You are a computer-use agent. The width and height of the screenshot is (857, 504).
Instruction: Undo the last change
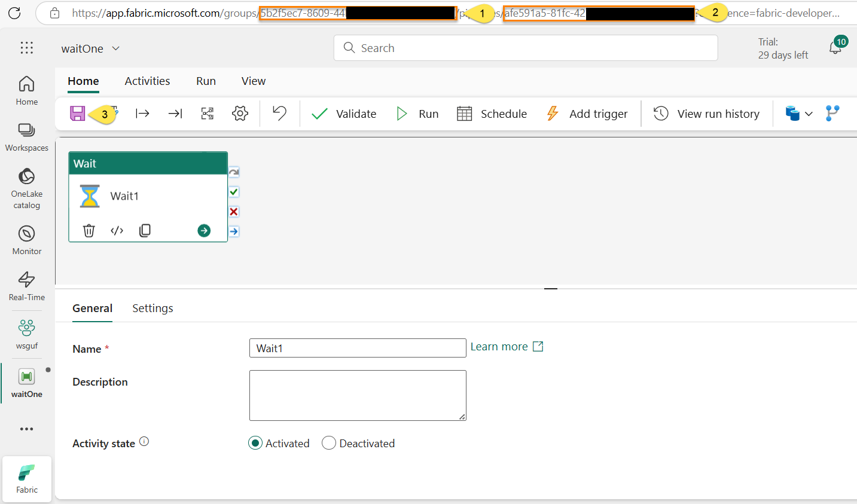click(x=279, y=113)
